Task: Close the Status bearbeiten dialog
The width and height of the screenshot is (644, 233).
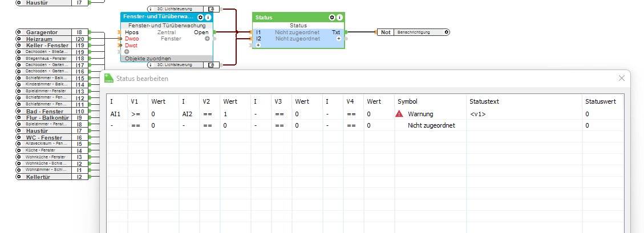Action: (622, 78)
